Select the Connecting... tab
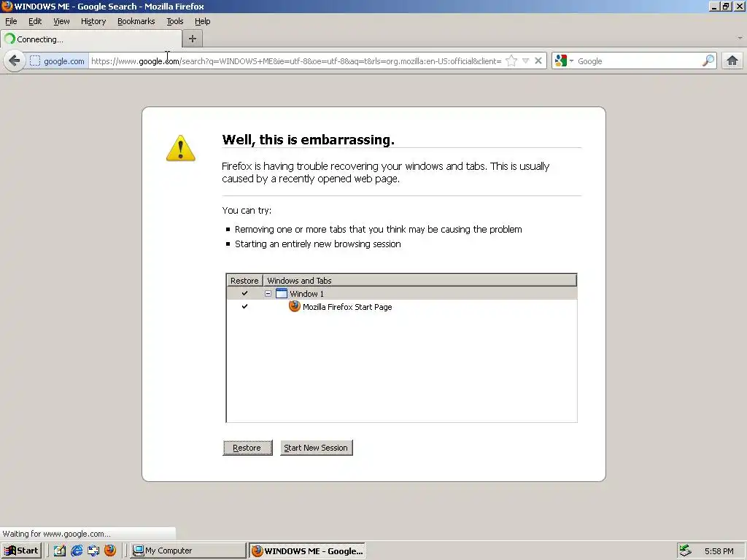This screenshot has height=560, width=747. click(91, 39)
